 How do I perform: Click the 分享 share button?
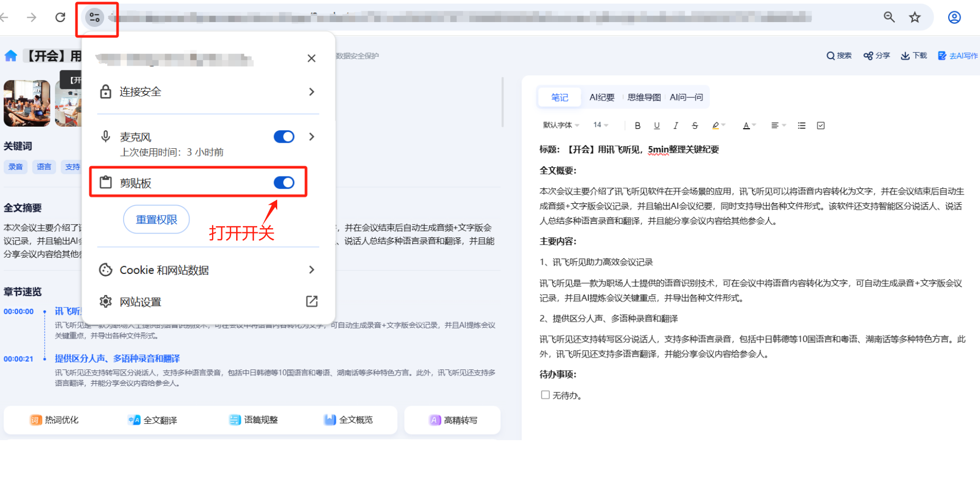click(876, 55)
